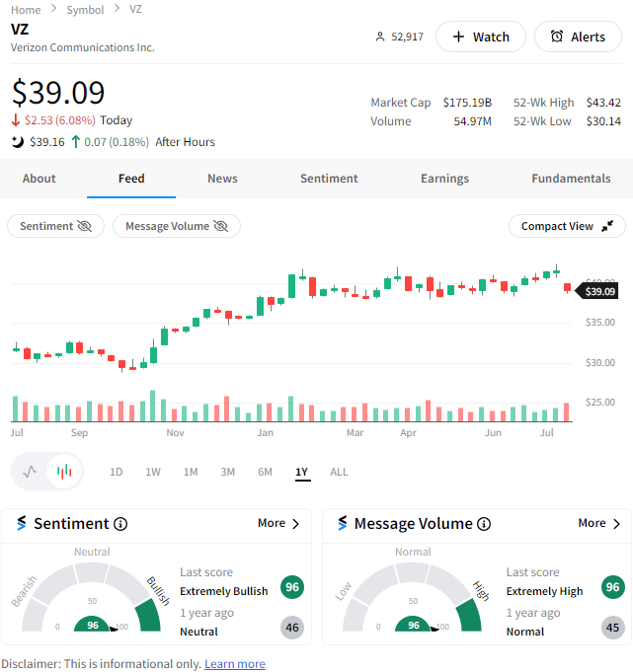Follow the Learn more disclaimer link
633x672 pixels.
(235, 664)
